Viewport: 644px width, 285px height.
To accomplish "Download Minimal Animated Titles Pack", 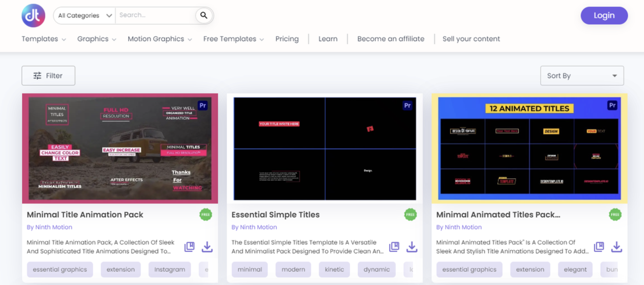I will point(617,247).
